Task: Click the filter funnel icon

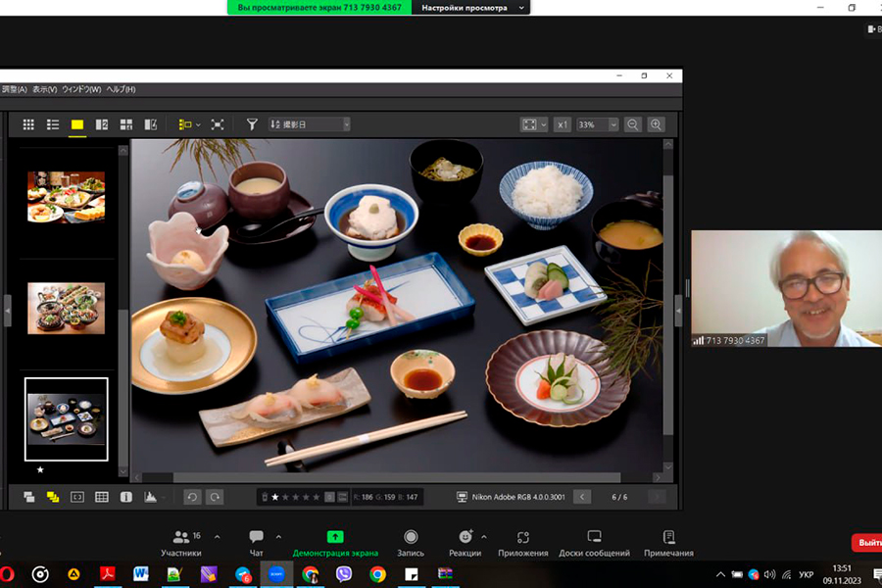Action: [252, 124]
